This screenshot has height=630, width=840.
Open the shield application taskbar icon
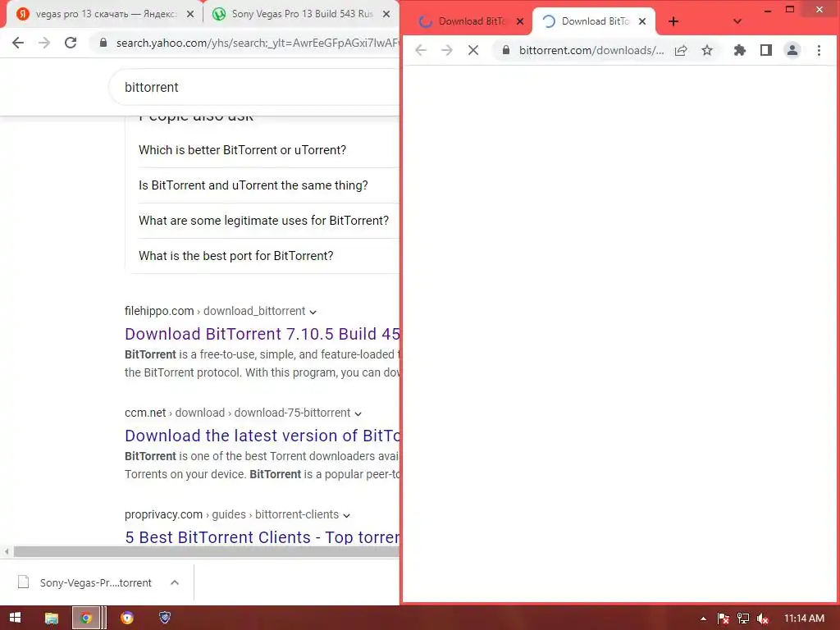click(x=165, y=619)
